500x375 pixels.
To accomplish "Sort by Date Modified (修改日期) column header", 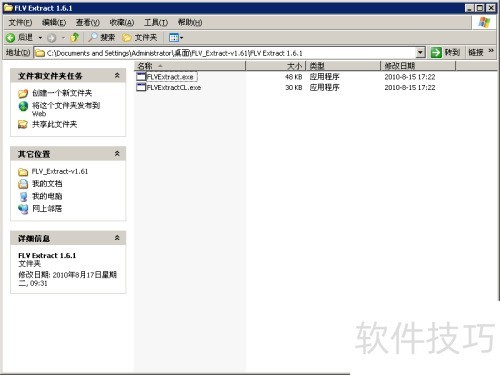I will (418, 66).
